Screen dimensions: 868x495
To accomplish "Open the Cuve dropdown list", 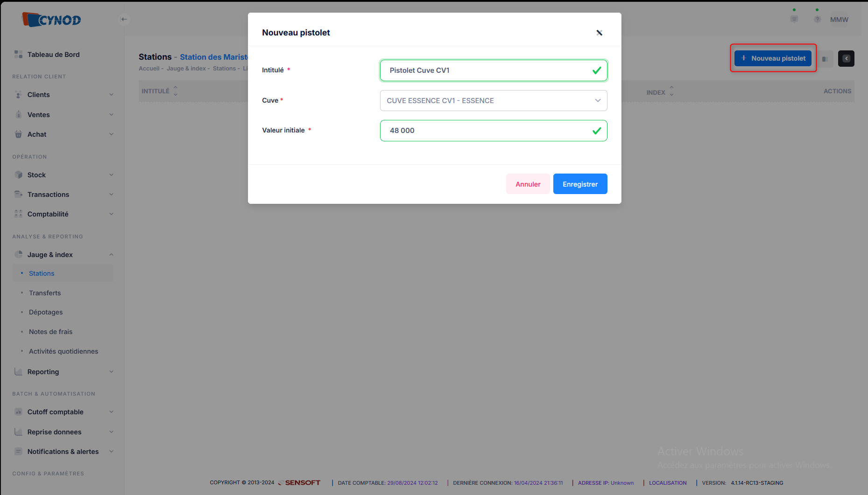I will point(494,101).
